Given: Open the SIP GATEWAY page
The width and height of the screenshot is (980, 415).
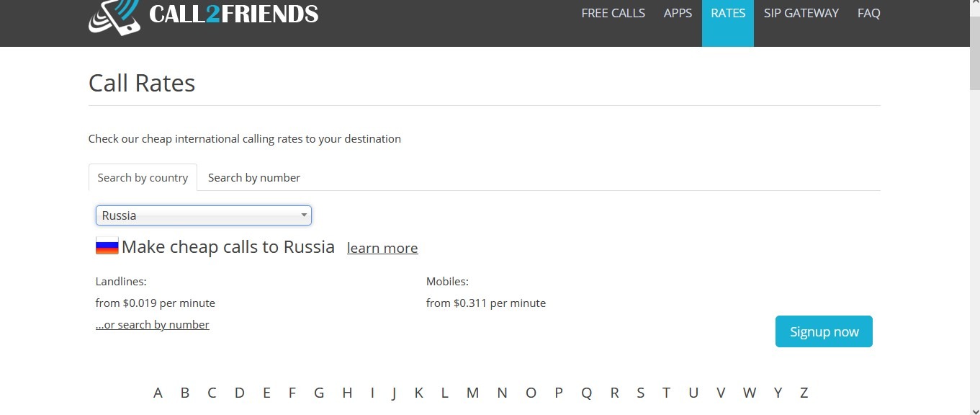Looking at the screenshot, I should pos(801,13).
